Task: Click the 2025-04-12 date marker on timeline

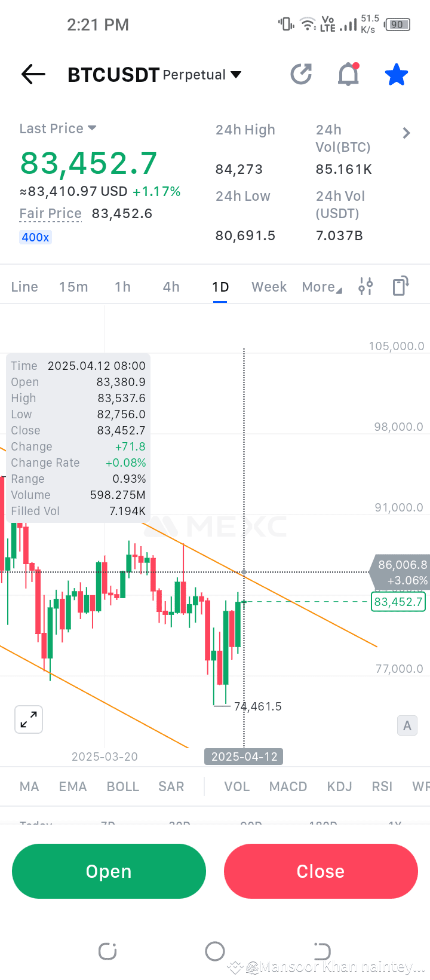Action: [x=243, y=756]
